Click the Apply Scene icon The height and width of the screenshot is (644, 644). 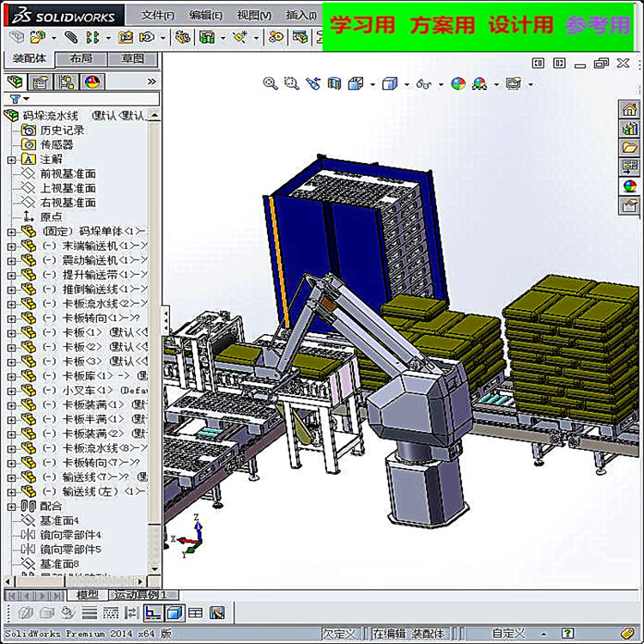479,84
